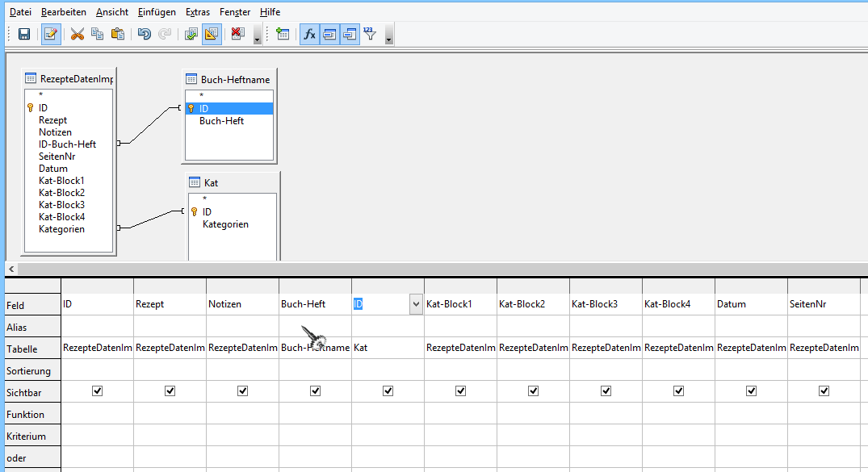Click the left arrow of the horizontal scrollbar
Image resolution: width=868 pixels, height=472 pixels.
pyautogui.click(x=11, y=269)
